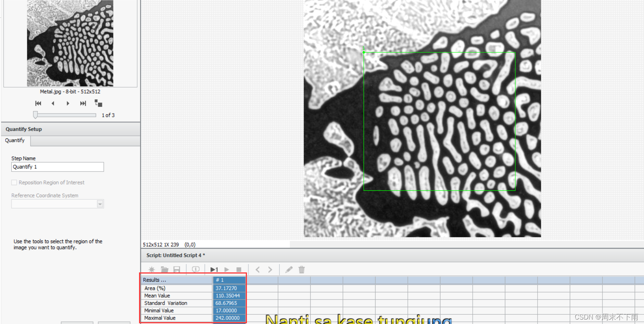The image size is (644, 324).
Task: Go to next script step with right chevron
Action: click(x=270, y=270)
